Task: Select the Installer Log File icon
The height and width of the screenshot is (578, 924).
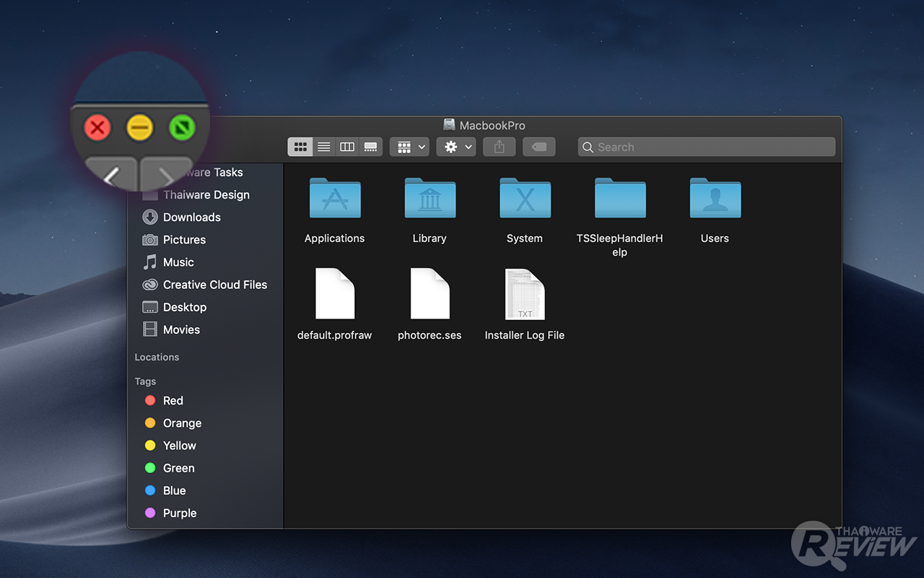Action: [x=525, y=295]
